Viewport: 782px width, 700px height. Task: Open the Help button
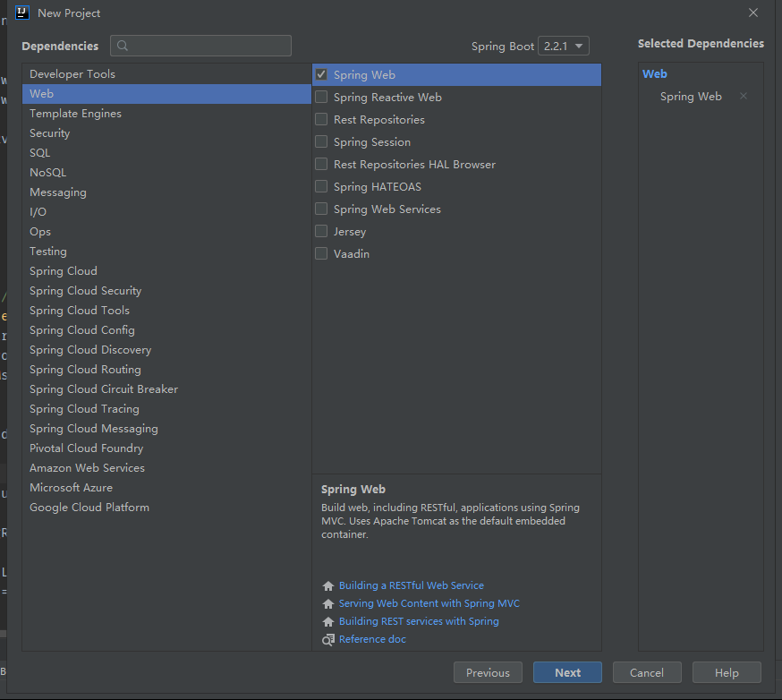(x=727, y=672)
